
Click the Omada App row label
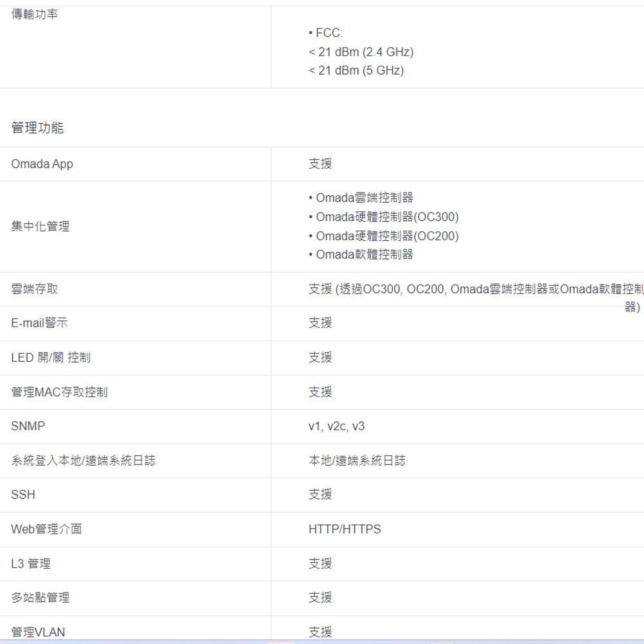[x=41, y=164]
